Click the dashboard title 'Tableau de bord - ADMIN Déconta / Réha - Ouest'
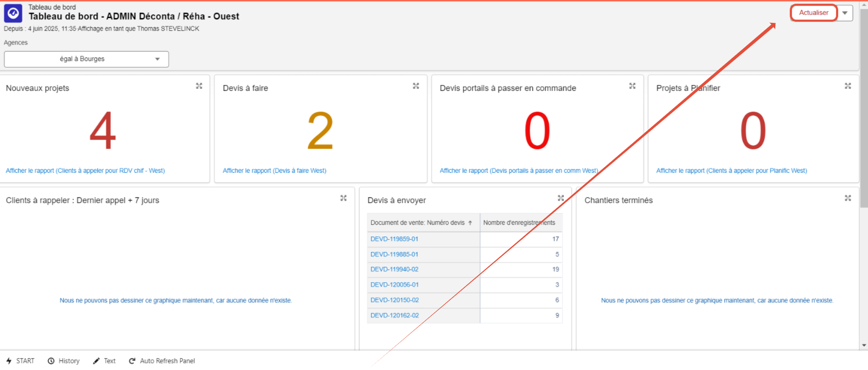Screen dimensions: 868x370 [134, 16]
